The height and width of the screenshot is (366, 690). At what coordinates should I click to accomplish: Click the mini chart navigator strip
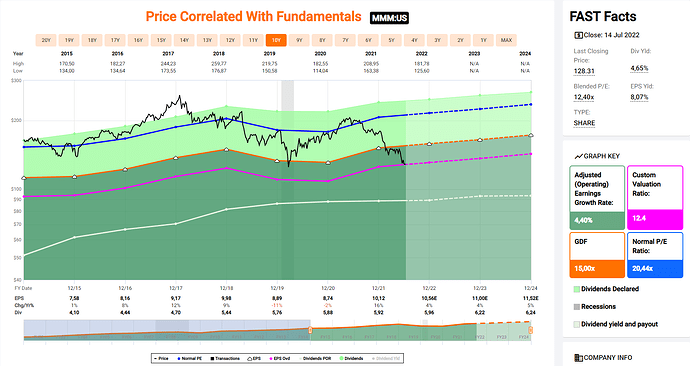(278, 330)
